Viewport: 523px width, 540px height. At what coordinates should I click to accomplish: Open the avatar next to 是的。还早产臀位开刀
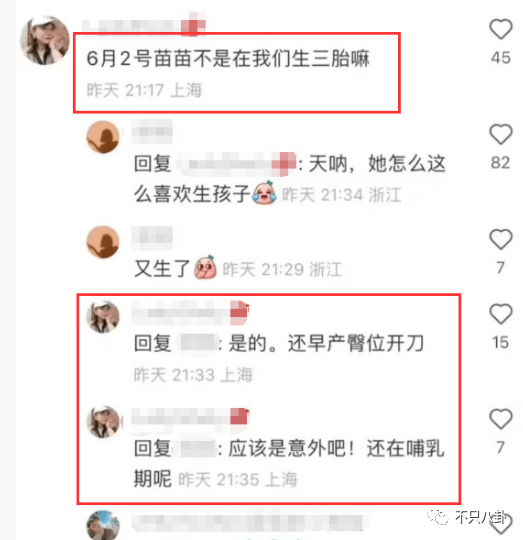tap(103, 316)
